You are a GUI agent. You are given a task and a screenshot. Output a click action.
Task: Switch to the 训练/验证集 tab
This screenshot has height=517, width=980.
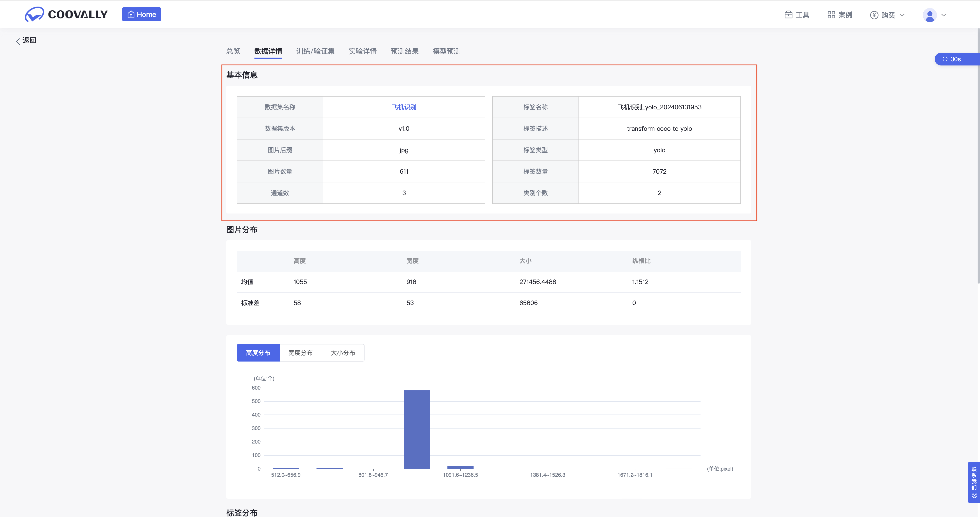coord(315,51)
